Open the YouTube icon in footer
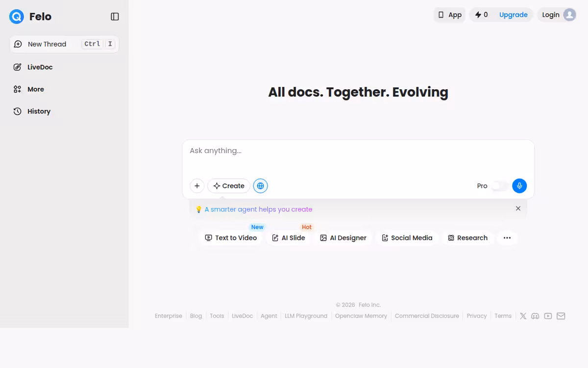Screen dimensions: 588x368 (x=548, y=316)
